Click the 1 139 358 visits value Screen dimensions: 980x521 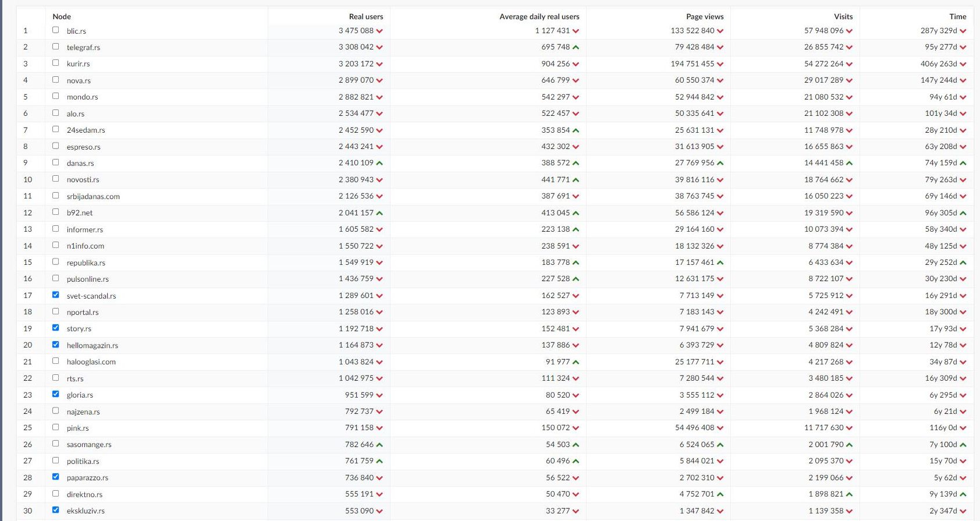click(x=826, y=511)
